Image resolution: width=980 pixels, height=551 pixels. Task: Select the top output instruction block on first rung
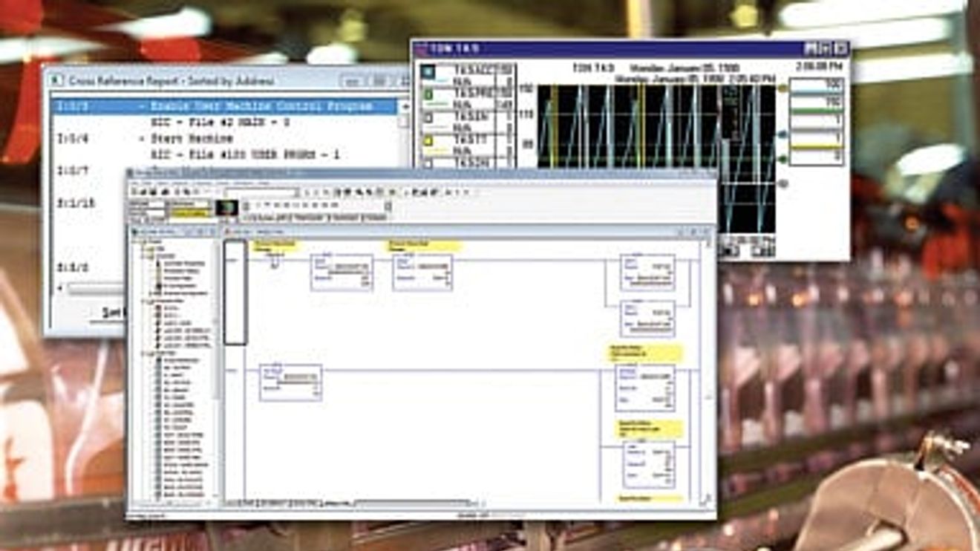pyautogui.click(x=647, y=273)
